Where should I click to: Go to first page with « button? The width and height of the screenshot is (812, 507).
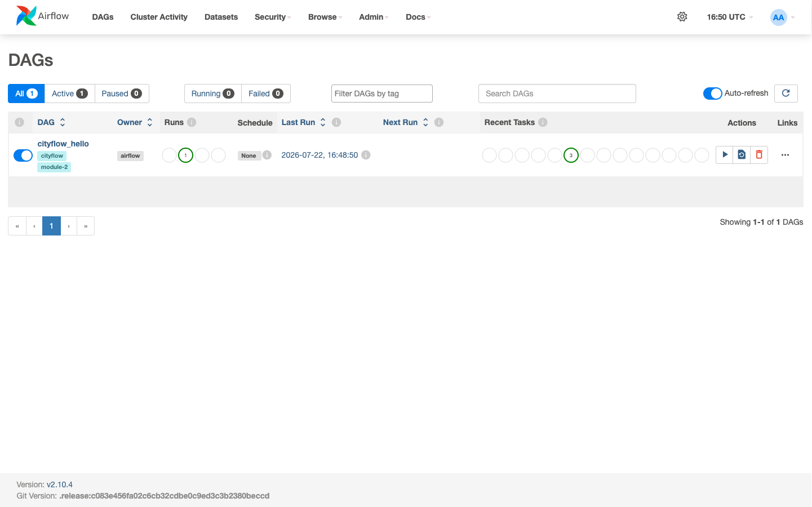click(x=17, y=226)
